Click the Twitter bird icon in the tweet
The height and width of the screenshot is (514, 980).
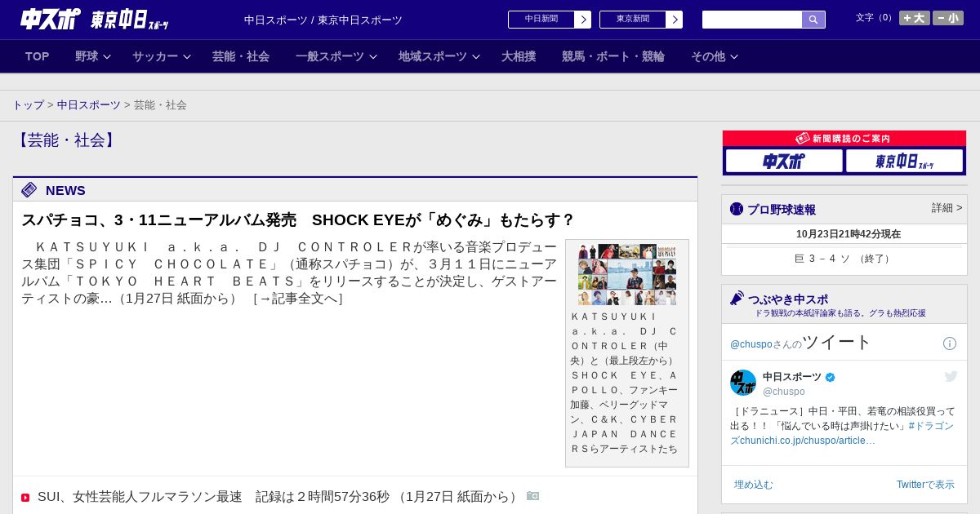pyautogui.click(x=951, y=376)
